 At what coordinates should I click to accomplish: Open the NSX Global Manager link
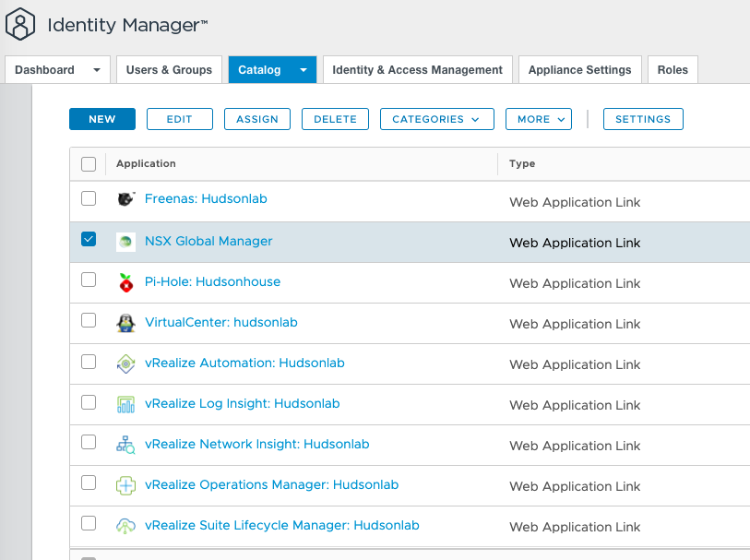tap(208, 241)
